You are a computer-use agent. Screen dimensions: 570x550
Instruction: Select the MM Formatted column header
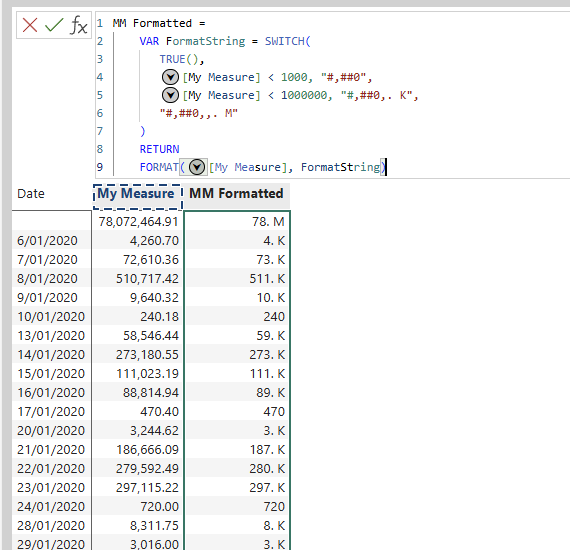(236, 193)
